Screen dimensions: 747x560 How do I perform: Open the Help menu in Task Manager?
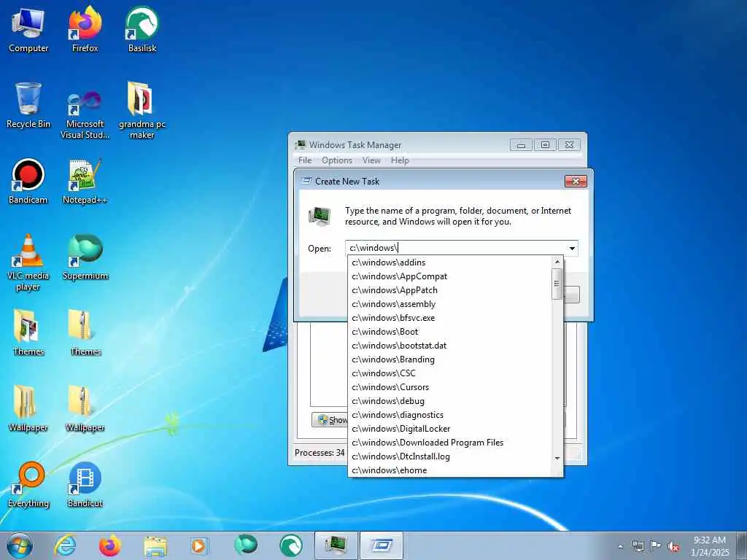tap(400, 160)
